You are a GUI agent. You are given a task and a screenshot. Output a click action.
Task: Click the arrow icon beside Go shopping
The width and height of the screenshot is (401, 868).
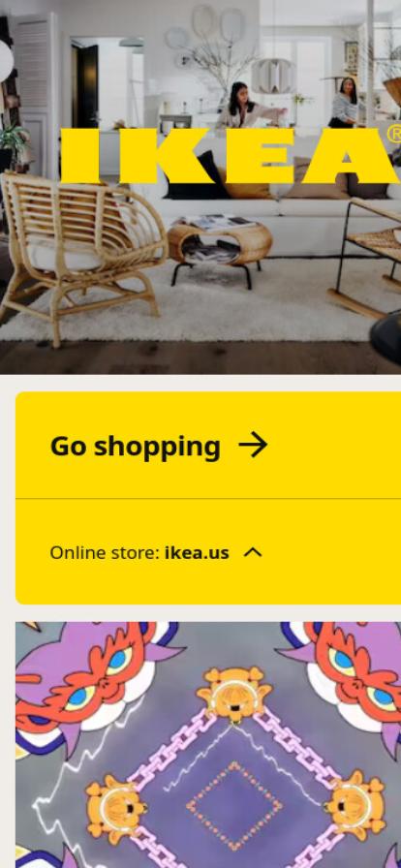point(253,446)
